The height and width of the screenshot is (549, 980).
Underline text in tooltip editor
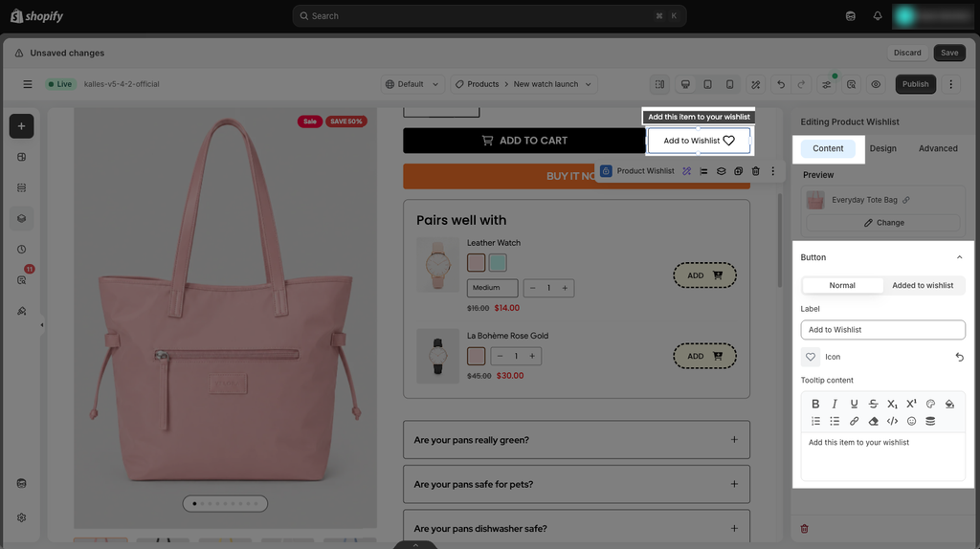[x=854, y=405]
